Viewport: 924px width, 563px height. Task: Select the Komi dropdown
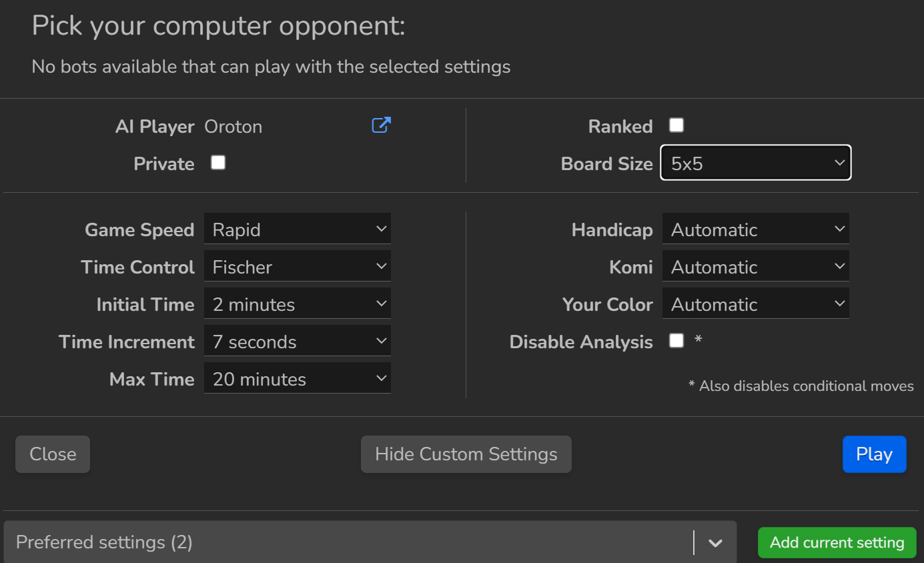point(755,267)
